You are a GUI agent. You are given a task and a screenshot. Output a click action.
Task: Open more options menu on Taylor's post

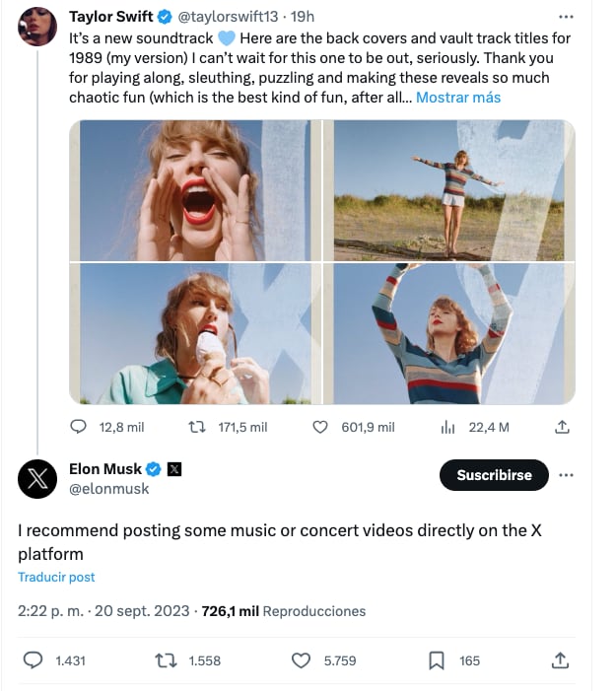pyautogui.click(x=566, y=17)
